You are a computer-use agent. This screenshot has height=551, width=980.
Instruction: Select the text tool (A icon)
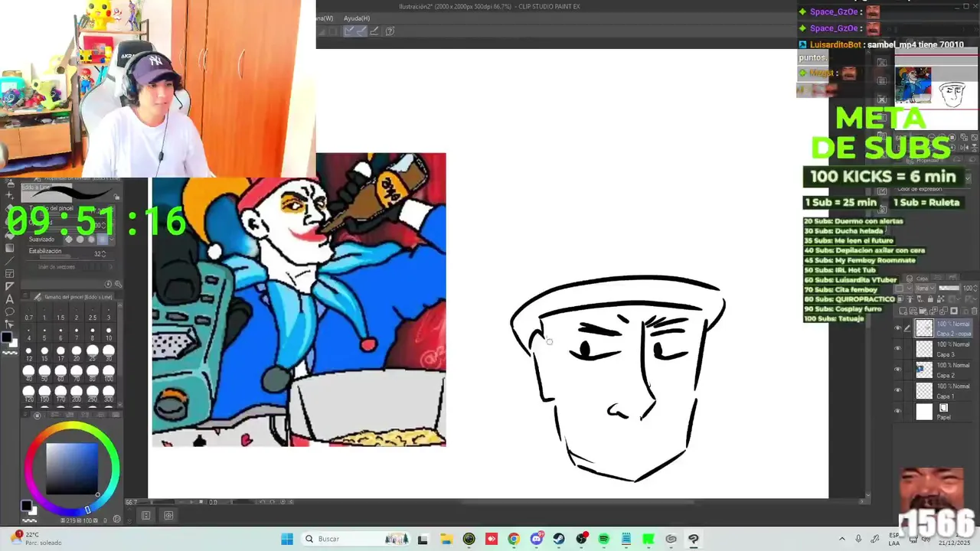[9, 299]
